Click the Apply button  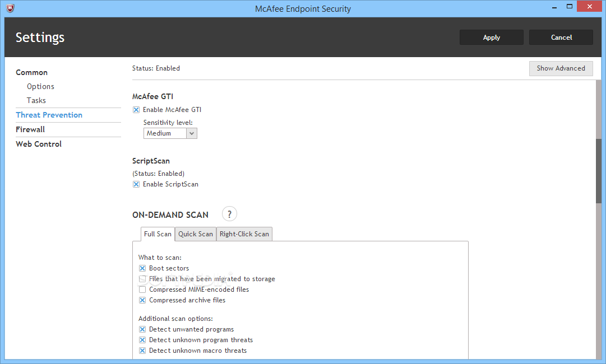491,38
